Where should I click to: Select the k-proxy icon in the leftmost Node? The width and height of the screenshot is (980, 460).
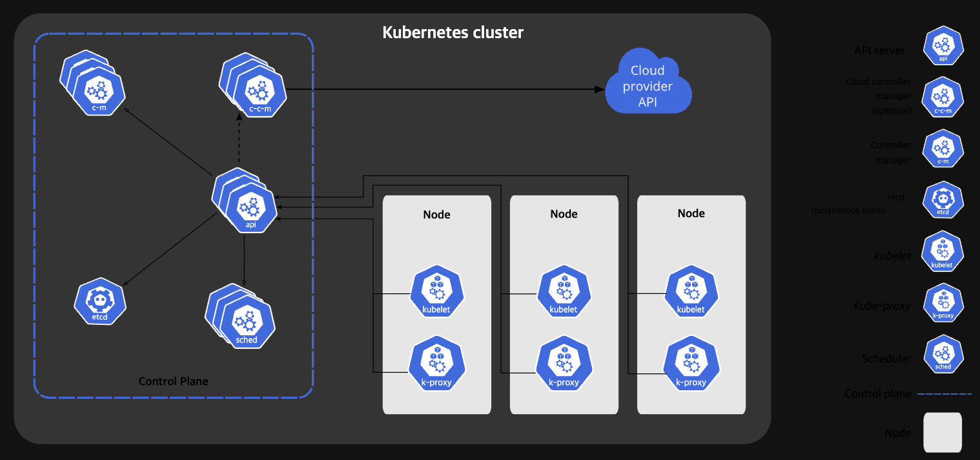[x=437, y=364]
